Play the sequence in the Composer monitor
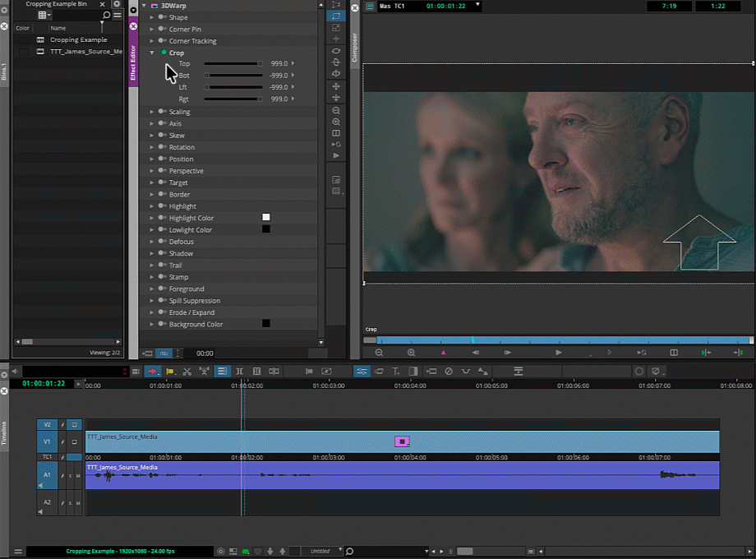The height and width of the screenshot is (559, 756). [x=558, y=353]
